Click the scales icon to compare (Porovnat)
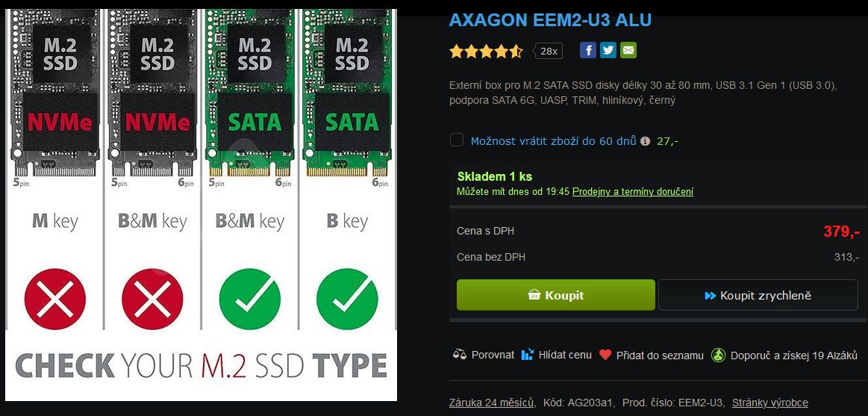The height and width of the screenshot is (416, 868). [x=459, y=355]
